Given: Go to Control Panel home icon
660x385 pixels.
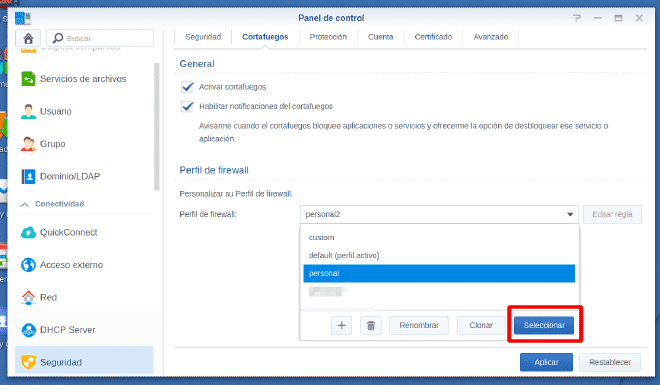Looking at the screenshot, I should coord(28,38).
